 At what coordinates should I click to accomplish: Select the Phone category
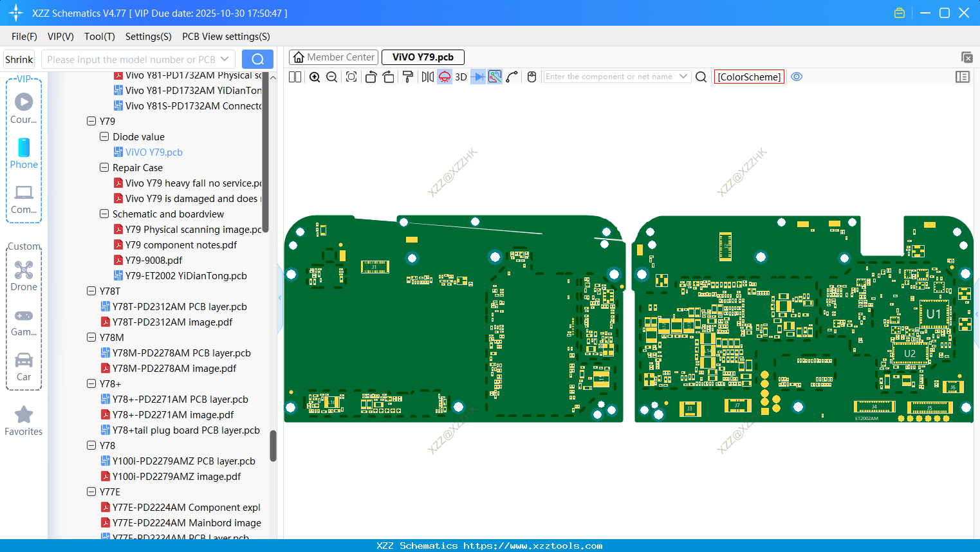coord(24,154)
